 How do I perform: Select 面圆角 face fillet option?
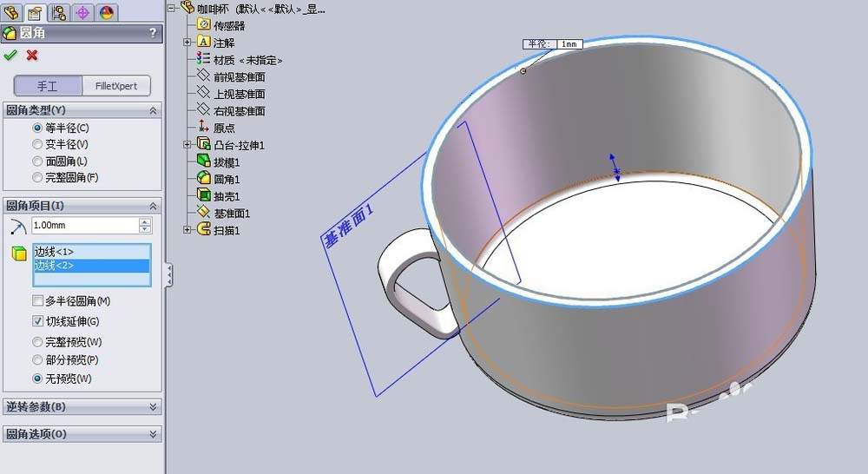(37, 161)
